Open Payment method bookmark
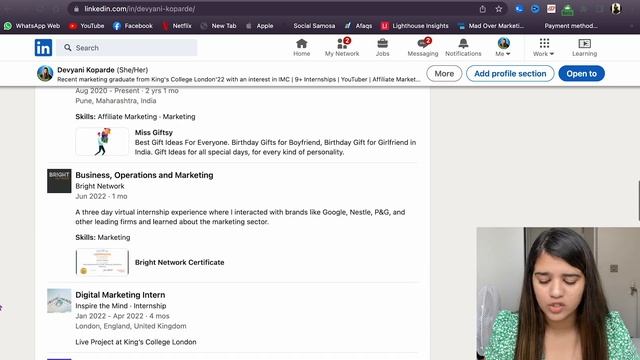Image resolution: width=640 pixels, height=360 pixels. [570, 26]
